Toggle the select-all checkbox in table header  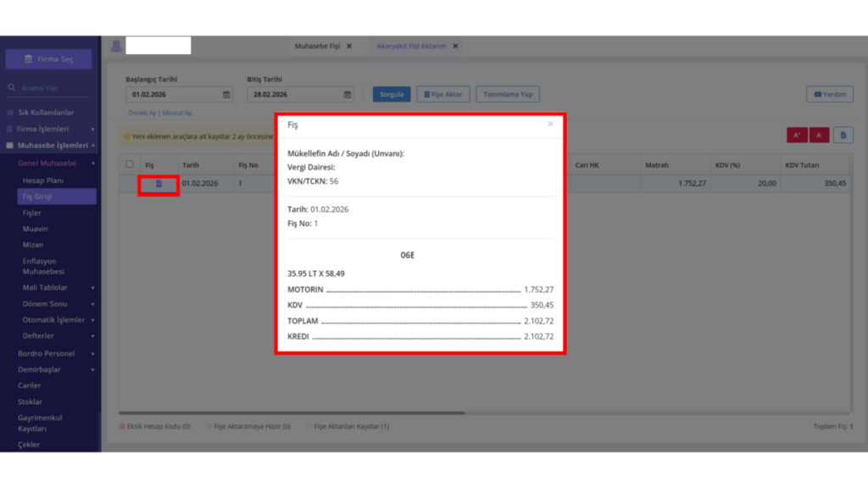point(130,164)
